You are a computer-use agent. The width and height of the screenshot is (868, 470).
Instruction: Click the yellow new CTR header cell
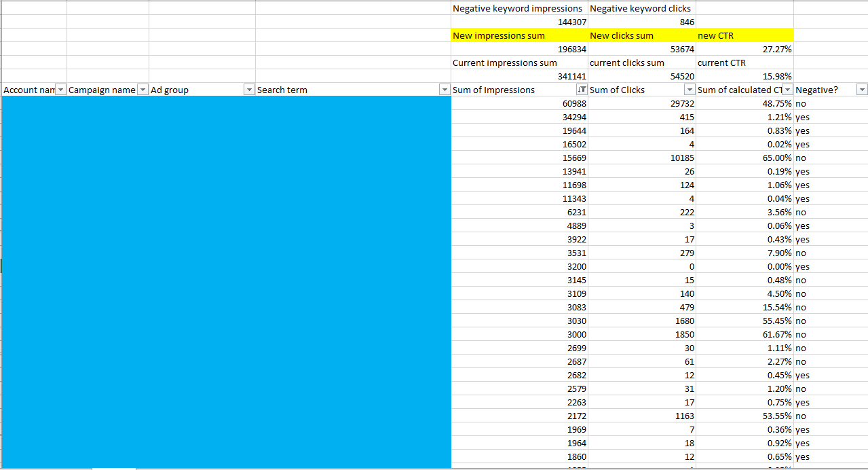point(744,35)
